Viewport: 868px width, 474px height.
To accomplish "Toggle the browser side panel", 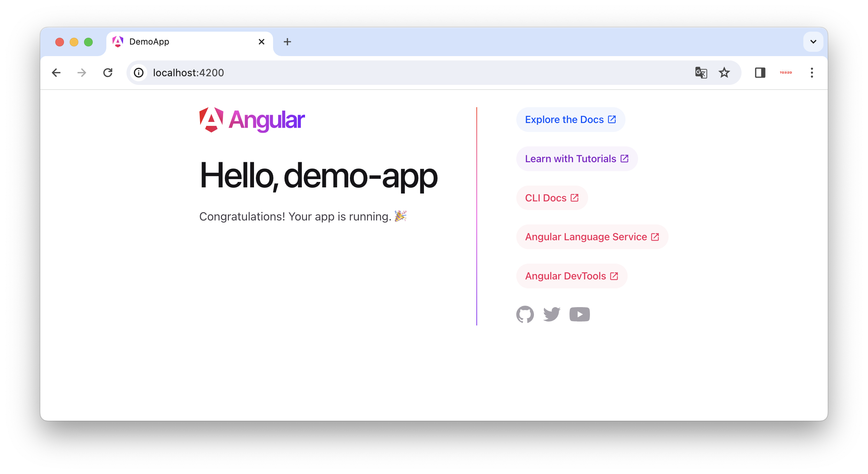I will pos(760,72).
